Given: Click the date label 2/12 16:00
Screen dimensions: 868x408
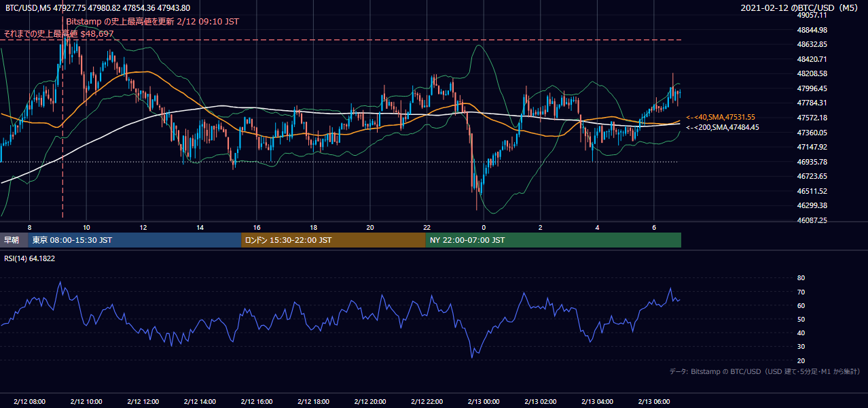Looking at the screenshot, I should click(256, 401).
